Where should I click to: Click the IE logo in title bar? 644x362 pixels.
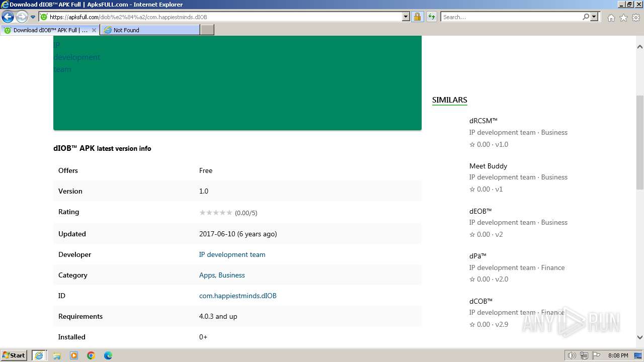(x=5, y=5)
